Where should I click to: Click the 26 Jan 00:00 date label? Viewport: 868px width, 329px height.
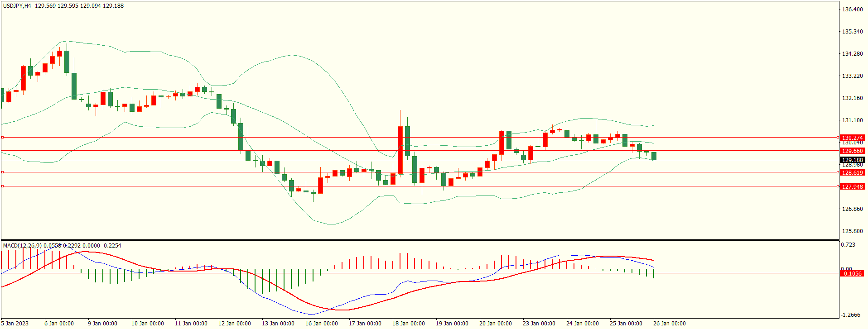[x=670, y=323]
